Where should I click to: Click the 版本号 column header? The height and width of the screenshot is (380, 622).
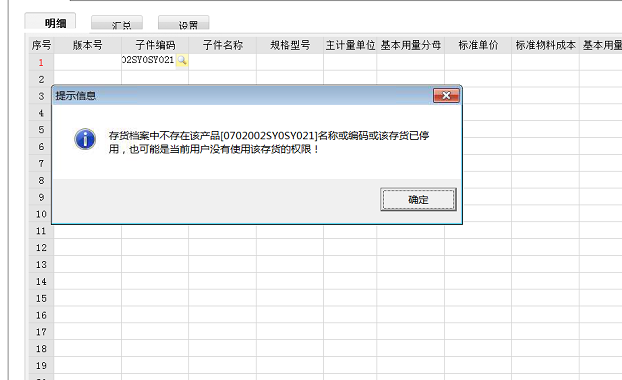point(88,45)
